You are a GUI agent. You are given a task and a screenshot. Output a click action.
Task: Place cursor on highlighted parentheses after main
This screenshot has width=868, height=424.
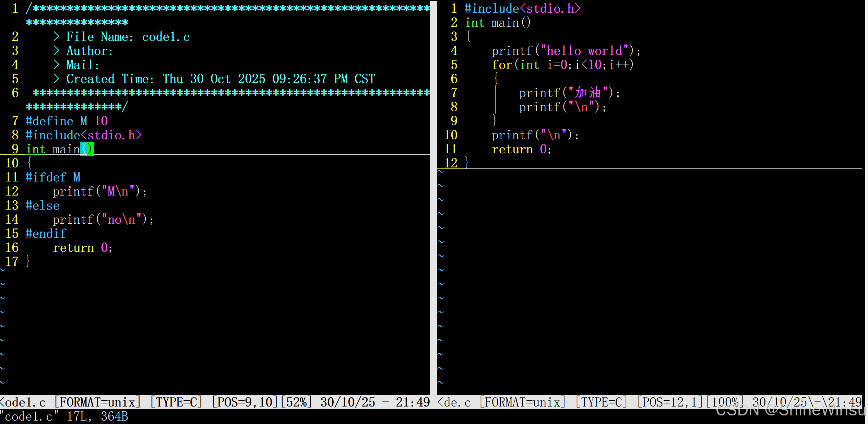coord(87,149)
